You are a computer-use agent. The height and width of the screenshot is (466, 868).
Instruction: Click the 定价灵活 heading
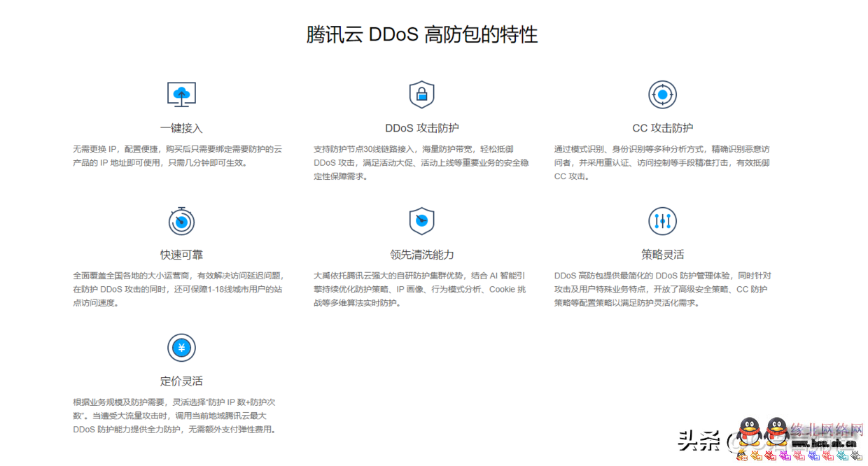point(181,381)
